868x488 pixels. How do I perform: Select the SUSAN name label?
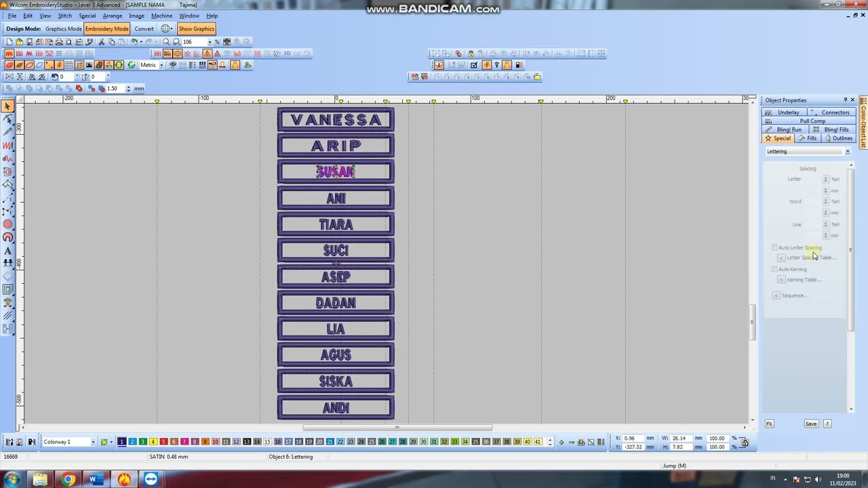click(x=336, y=172)
